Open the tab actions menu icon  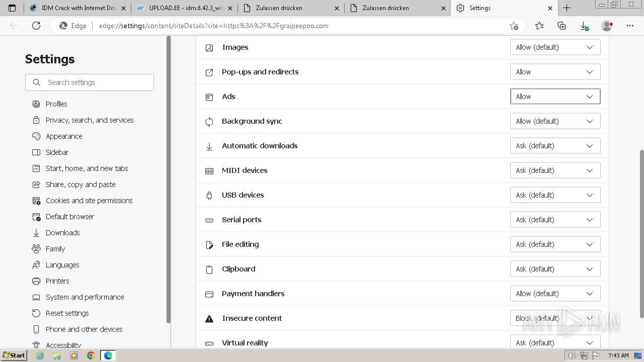tap(12, 8)
